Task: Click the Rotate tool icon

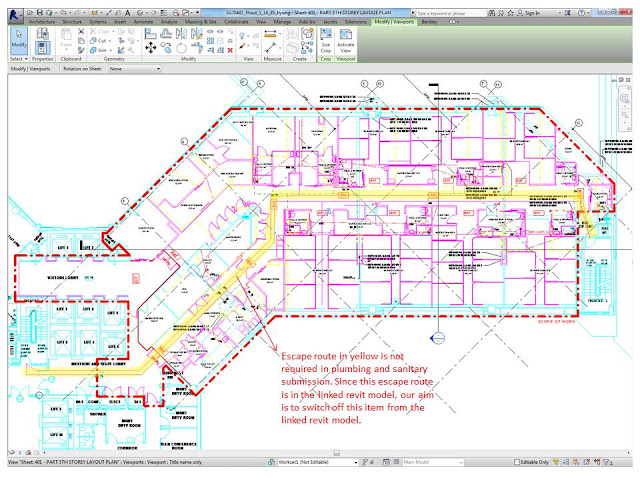Action: [x=181, y=48]
